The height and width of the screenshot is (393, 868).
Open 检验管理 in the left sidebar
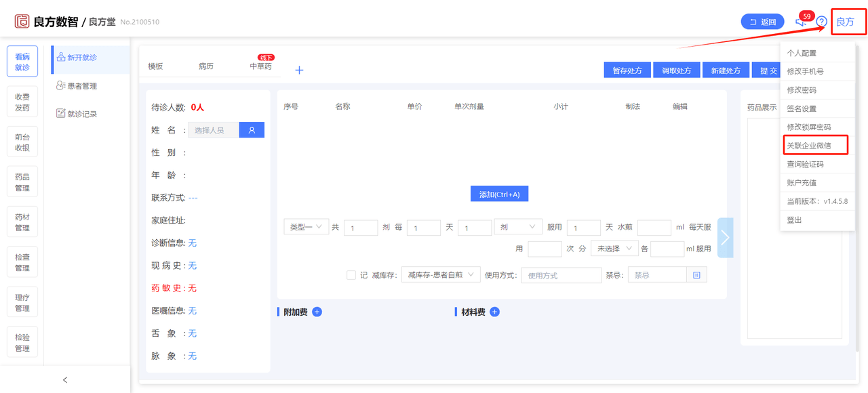coord(22,343)
